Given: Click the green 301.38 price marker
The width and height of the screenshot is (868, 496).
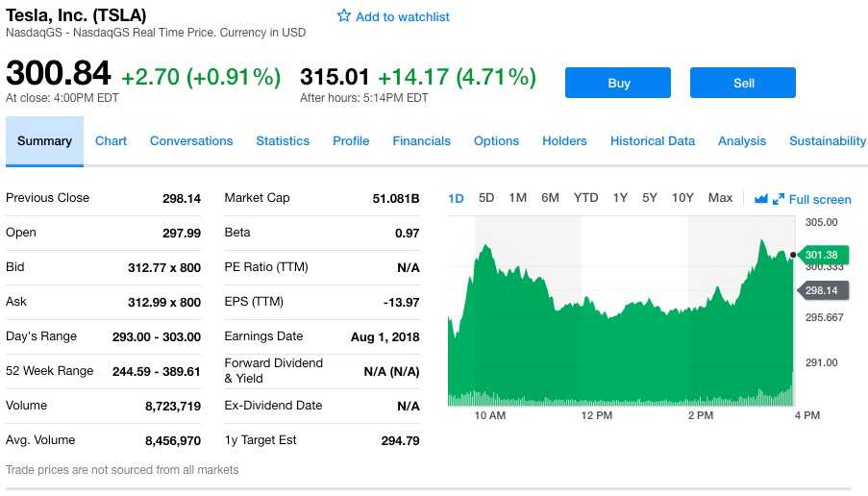Looking at the screenshot, I should [x=822, y=255].
